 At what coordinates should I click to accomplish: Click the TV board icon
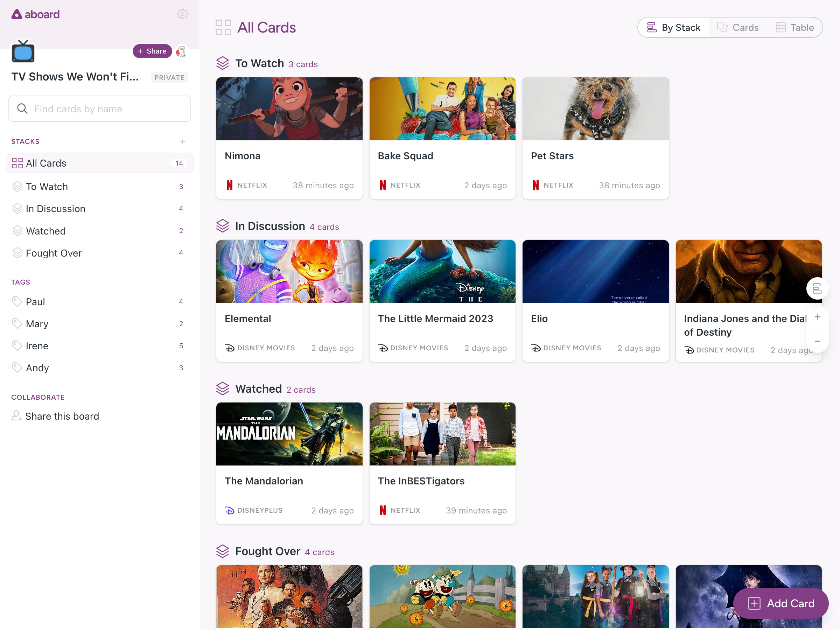pyautogui.click(x=23, y=51)
